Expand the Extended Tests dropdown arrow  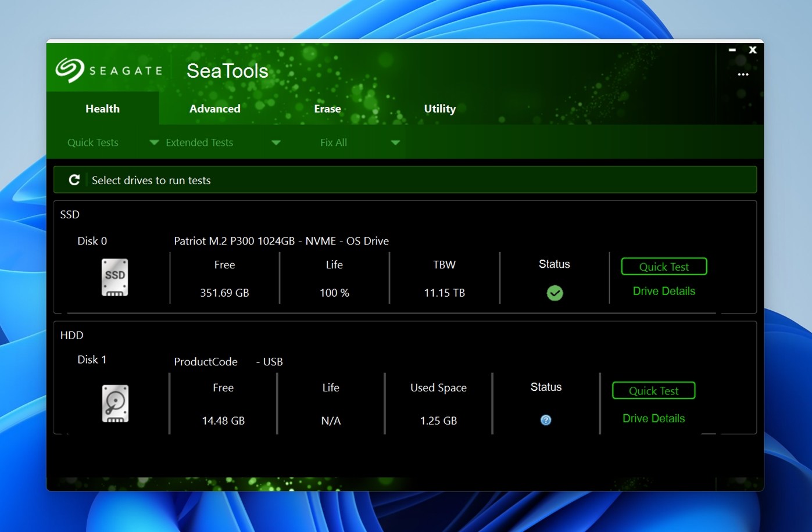(276, 142)
